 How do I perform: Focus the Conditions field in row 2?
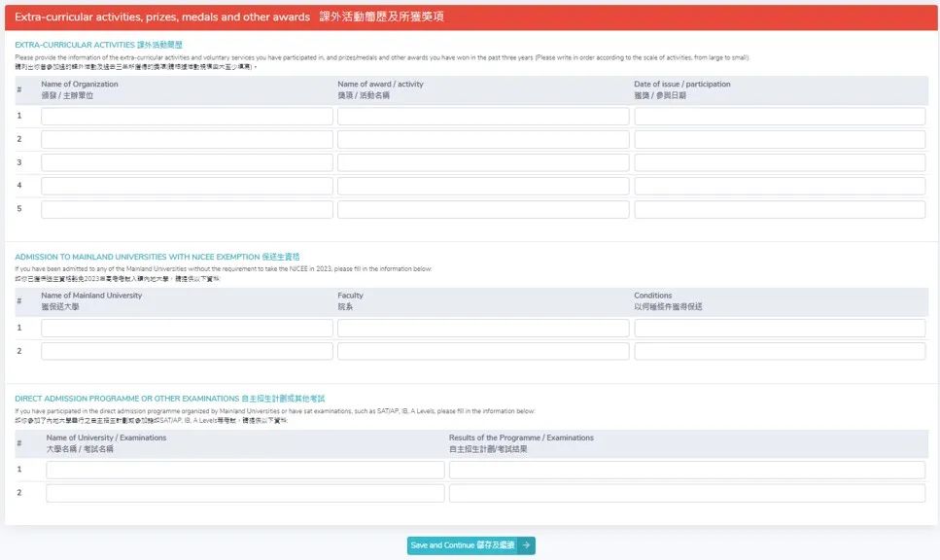pyautogui.click(x=780, y=351)
